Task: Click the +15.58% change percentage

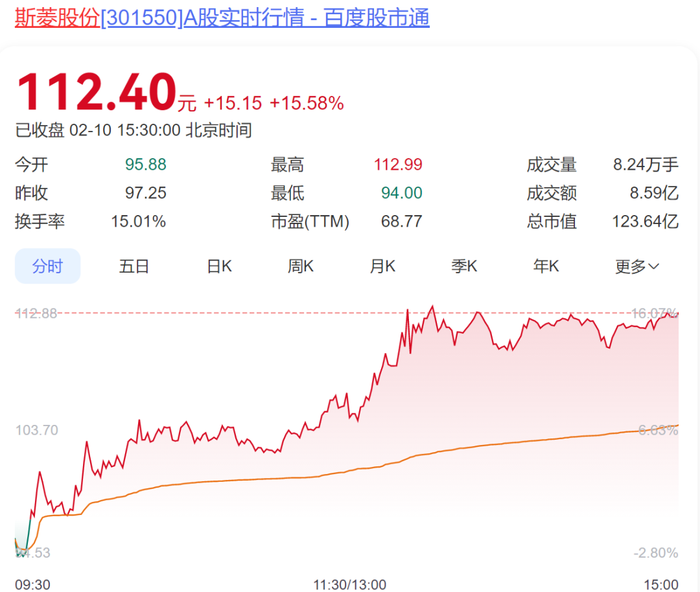Action: tap(307, 103)
